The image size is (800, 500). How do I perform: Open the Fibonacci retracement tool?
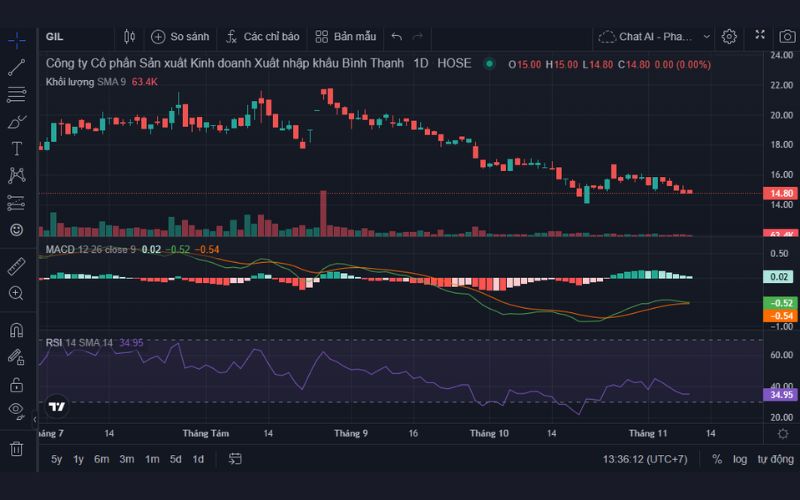pyautogui.click(x=16, y=95)
